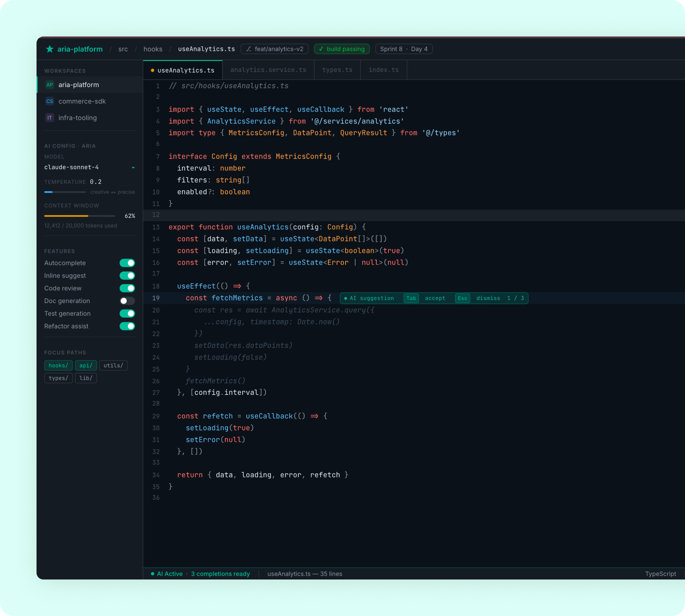Viewport: 685px width, 616px height.
Task: Select the api/ focus path chip
Action: (x=86, y=365)
